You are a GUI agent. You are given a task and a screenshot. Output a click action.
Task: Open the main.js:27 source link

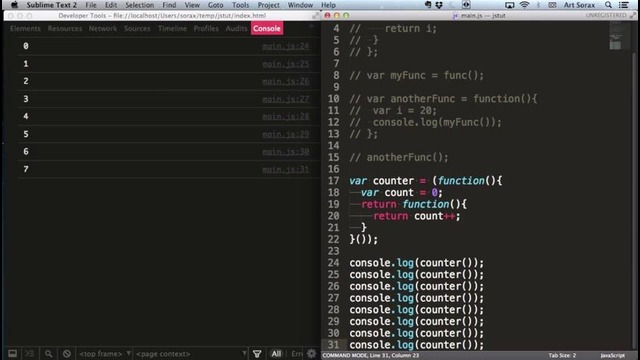point(285,99)
